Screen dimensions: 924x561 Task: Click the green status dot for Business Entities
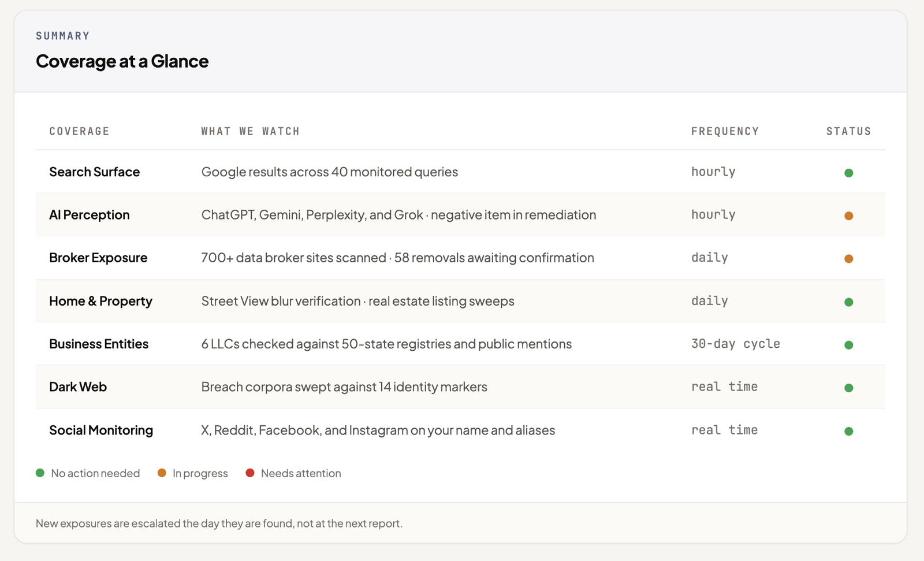tap(848, 345)
